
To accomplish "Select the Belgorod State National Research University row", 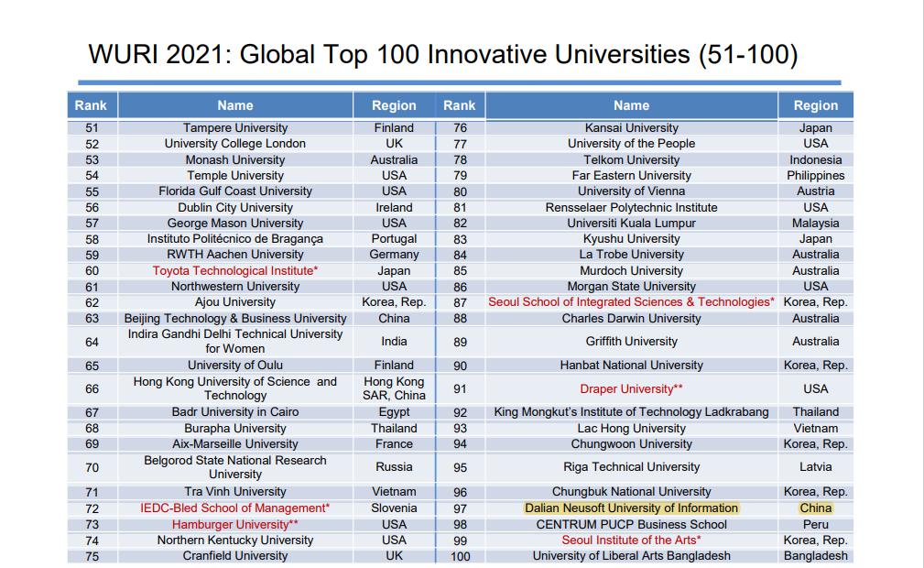I will [234, 467].
